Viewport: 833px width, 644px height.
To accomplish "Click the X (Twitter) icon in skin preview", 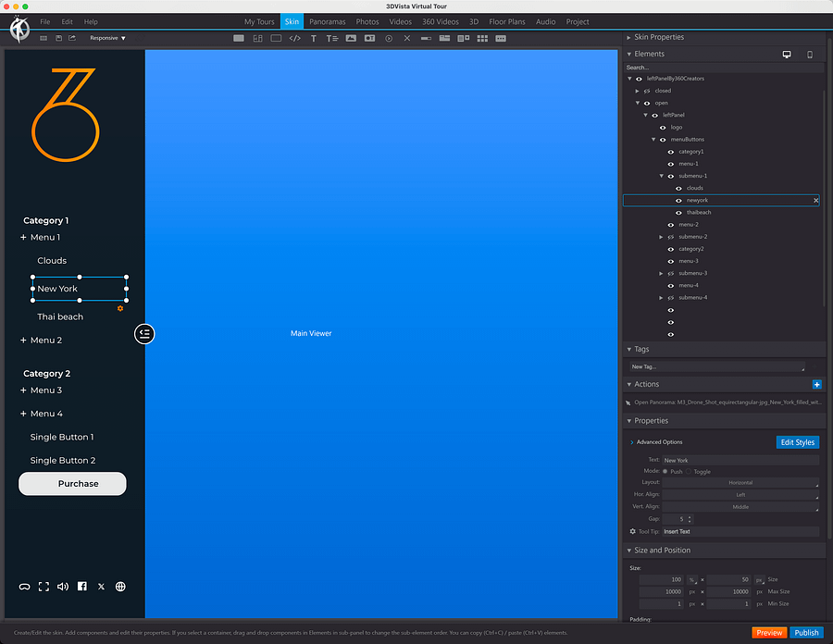I will point(101,587).
